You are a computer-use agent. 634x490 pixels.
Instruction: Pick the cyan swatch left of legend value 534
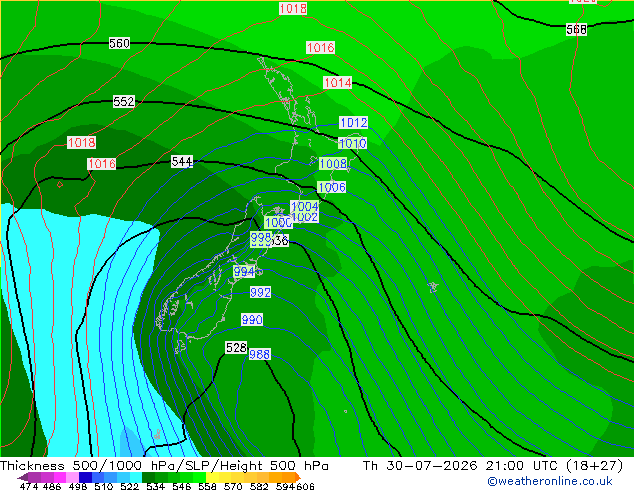135,477
